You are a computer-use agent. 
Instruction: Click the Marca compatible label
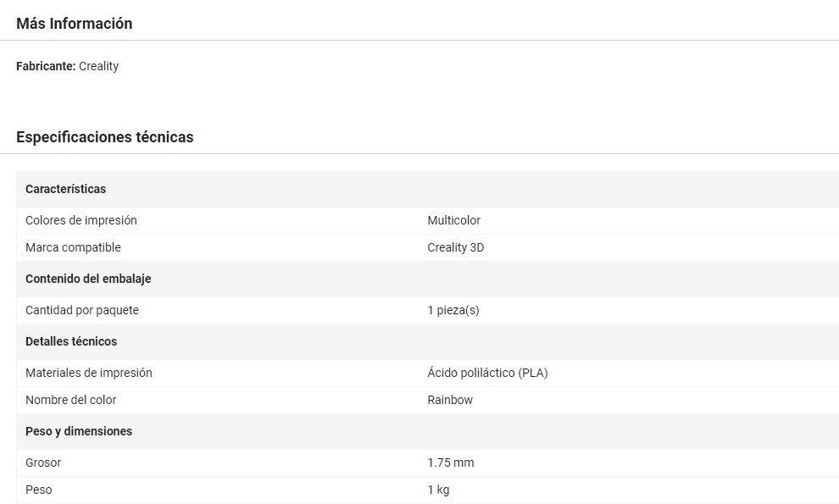click(x=73, y=247)
